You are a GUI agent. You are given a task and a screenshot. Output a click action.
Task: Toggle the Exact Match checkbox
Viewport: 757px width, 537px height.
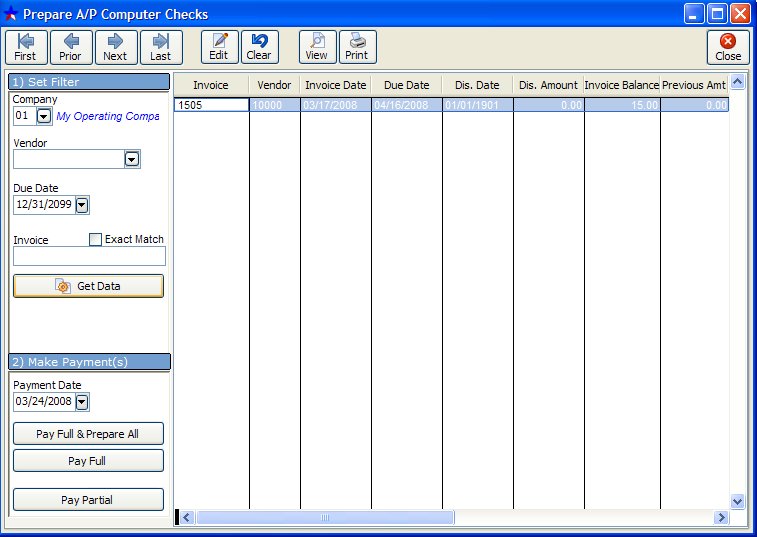pyautogui.click(x=96, y=239)
